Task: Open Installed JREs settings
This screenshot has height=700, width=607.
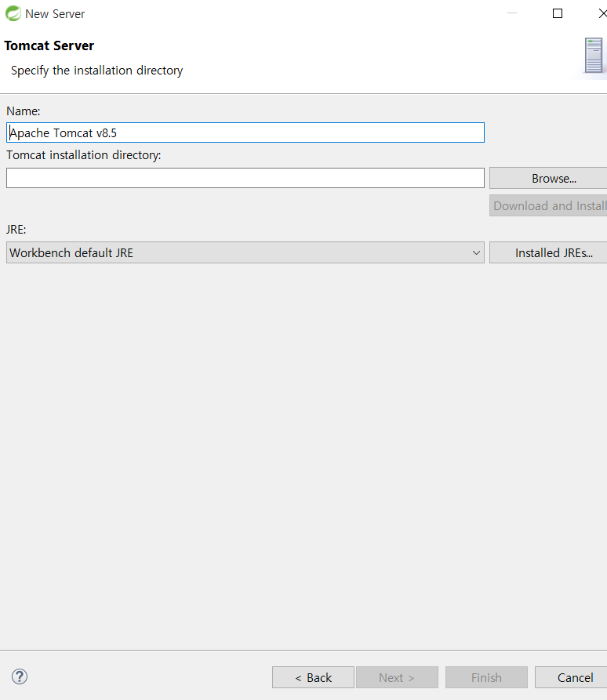Action: point(548,252)
